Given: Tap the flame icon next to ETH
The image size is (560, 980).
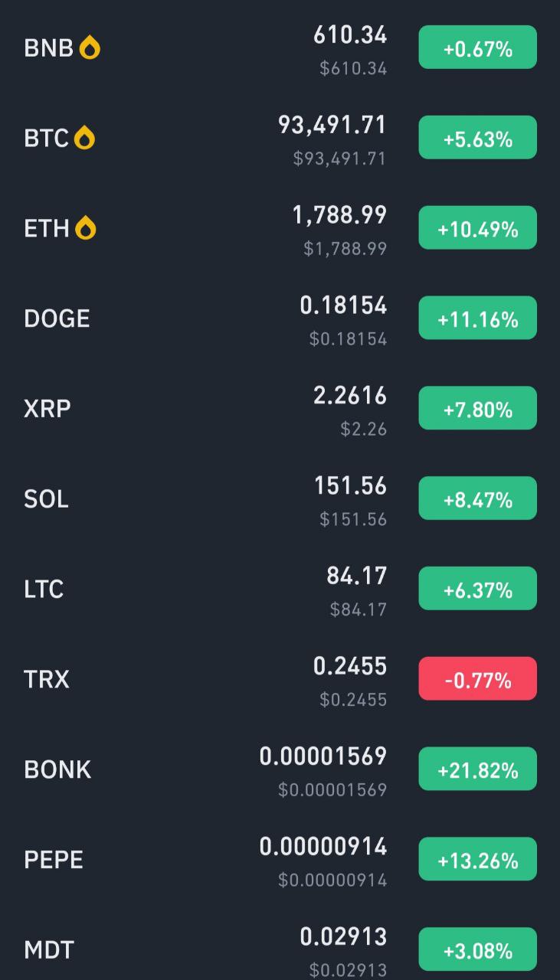Looking at the screenshot, I should tap(86, 228).
